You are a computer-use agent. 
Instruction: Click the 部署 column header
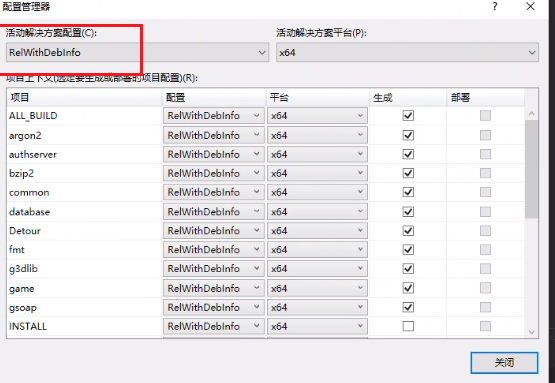tap(485, 97)
